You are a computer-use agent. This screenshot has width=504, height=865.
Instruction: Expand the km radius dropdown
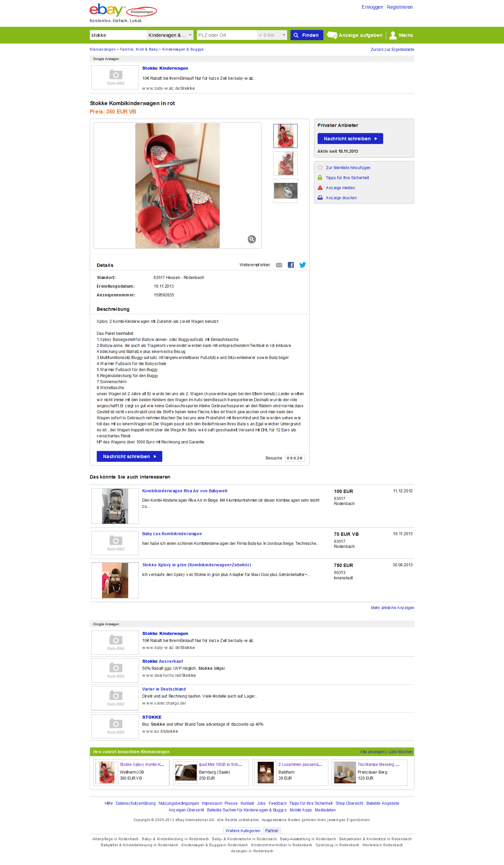[272, 35]
